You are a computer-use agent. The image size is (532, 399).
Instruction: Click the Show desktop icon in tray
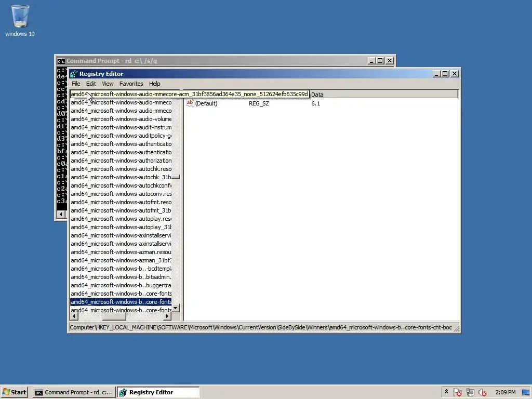click(526, 392)
